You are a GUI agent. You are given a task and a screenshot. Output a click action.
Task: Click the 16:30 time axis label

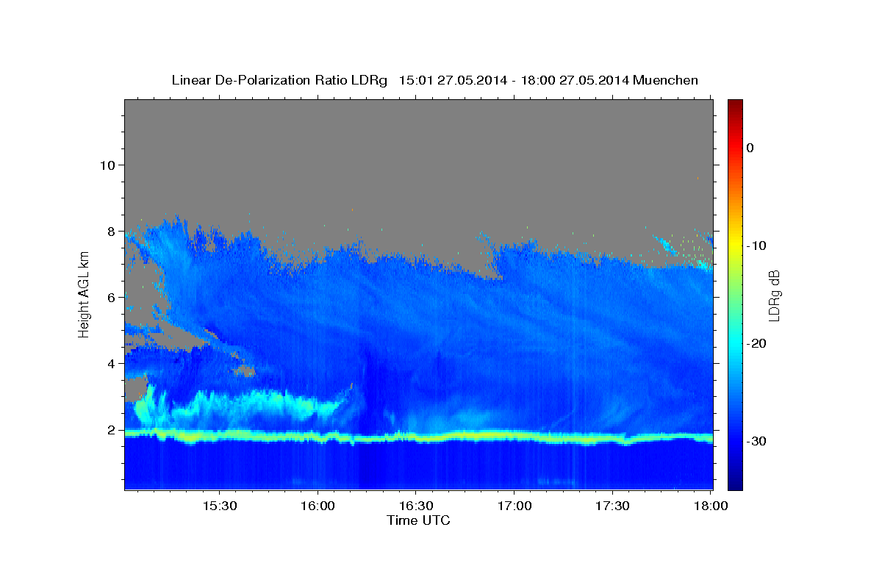[415, 506]
